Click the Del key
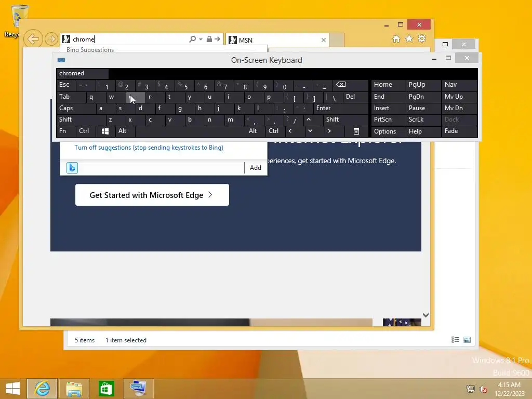532x399 pixels. 355,97
